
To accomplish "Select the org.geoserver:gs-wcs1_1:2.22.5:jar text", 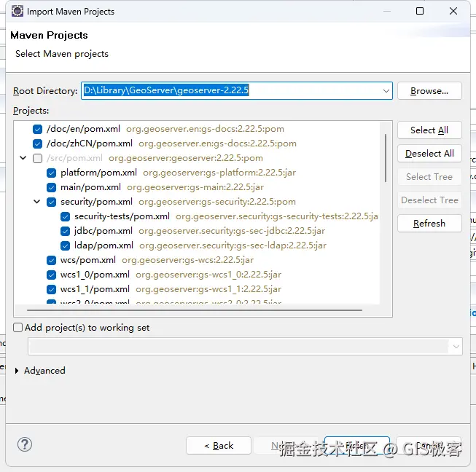I will tap(208, 289).
